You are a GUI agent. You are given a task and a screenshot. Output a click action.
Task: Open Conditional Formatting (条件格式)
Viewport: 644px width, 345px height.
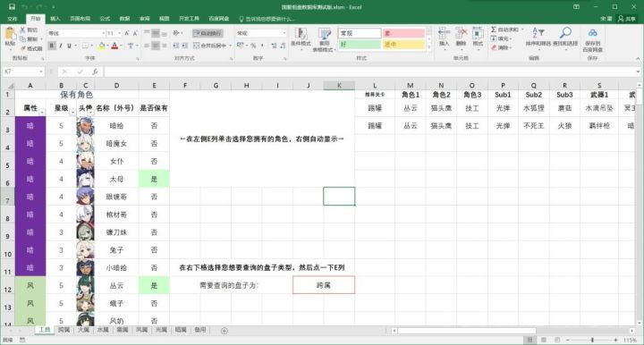click(301, 38)
